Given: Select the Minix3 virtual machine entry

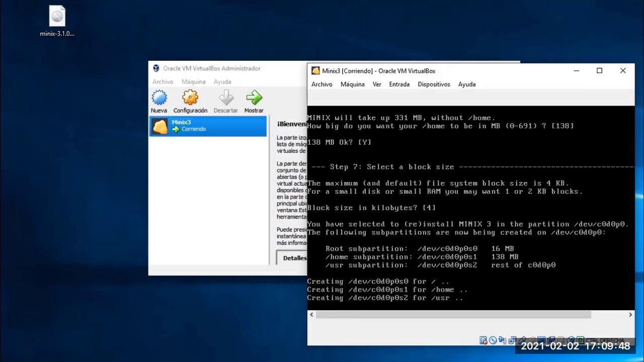Looking at the screenshot, I should pos(208,126).
